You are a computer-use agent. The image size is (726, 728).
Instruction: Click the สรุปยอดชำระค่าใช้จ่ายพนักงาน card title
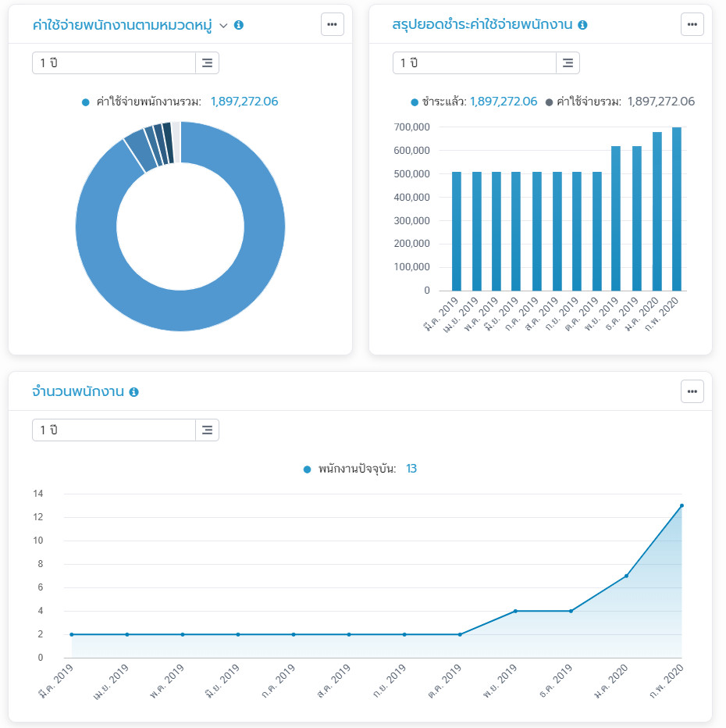tap(483, 25)
